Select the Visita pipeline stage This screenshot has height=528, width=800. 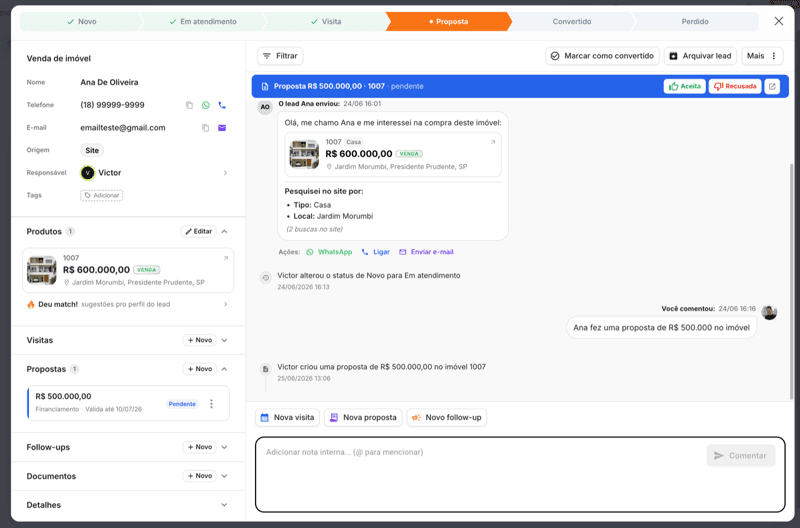(x=326, y=21)
